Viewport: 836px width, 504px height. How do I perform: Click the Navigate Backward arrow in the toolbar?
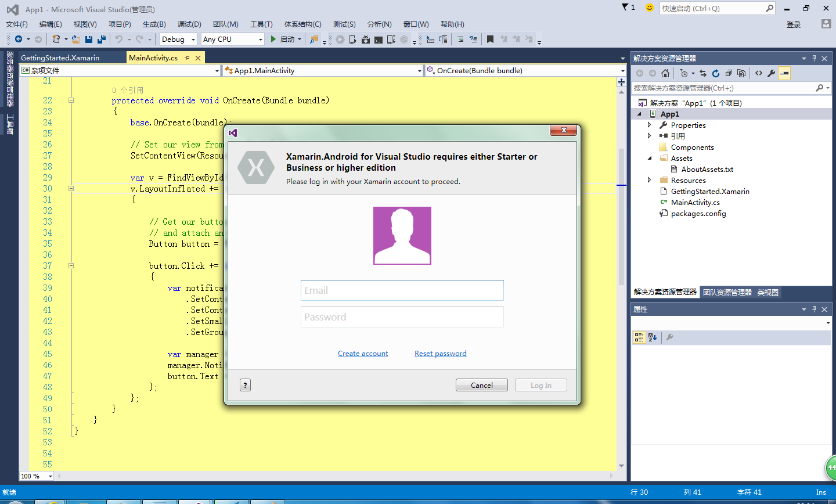click(19, 39)
